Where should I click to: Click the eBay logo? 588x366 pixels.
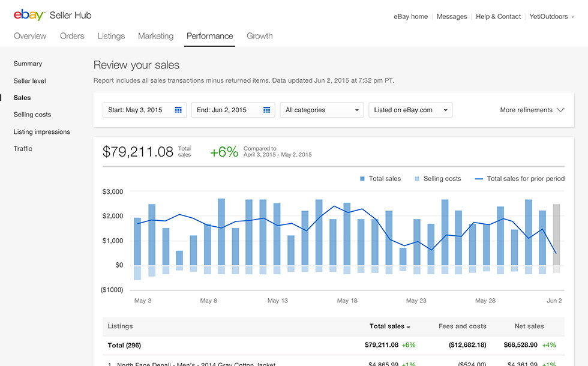(29, 15)
